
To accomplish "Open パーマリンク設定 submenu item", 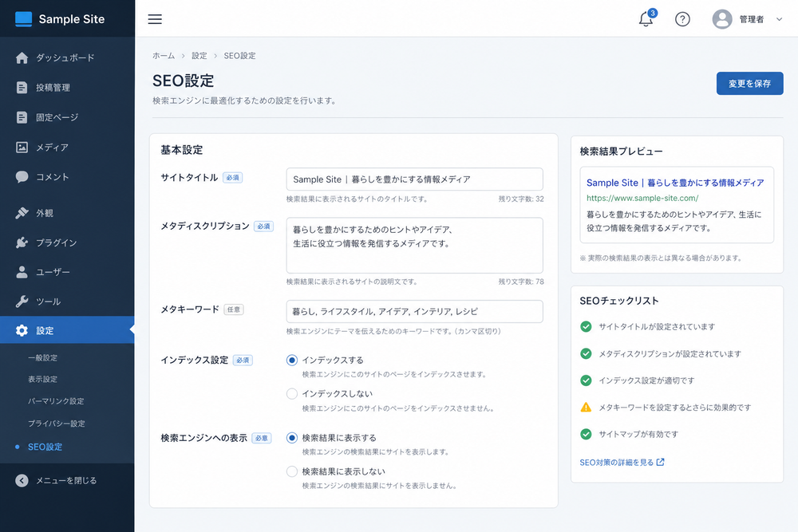I will (x=56, y=401).
